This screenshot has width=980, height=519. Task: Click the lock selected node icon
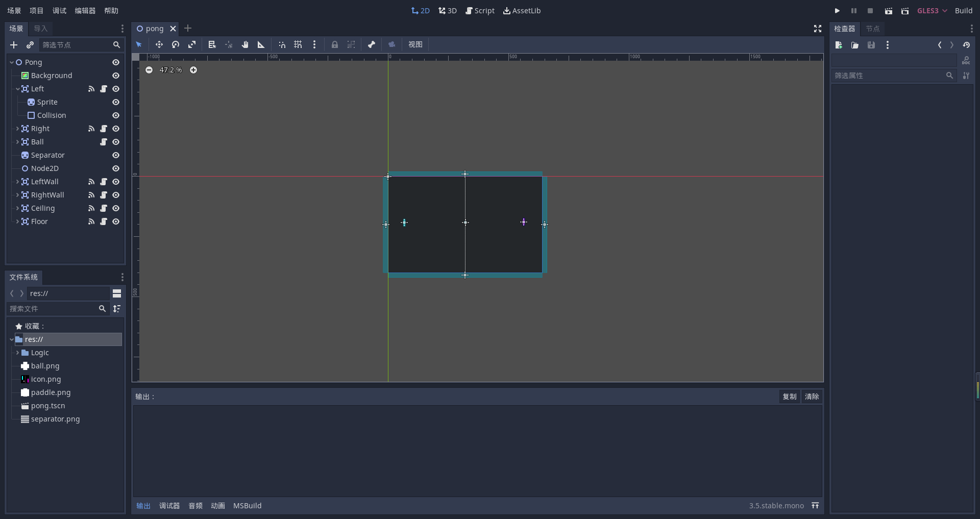tap(334, 45)
